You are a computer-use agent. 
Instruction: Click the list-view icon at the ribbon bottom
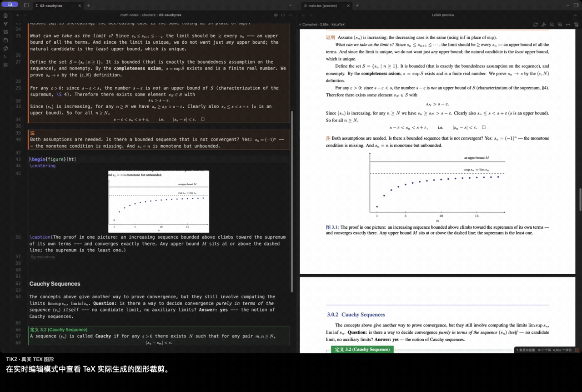coord(5,65)
